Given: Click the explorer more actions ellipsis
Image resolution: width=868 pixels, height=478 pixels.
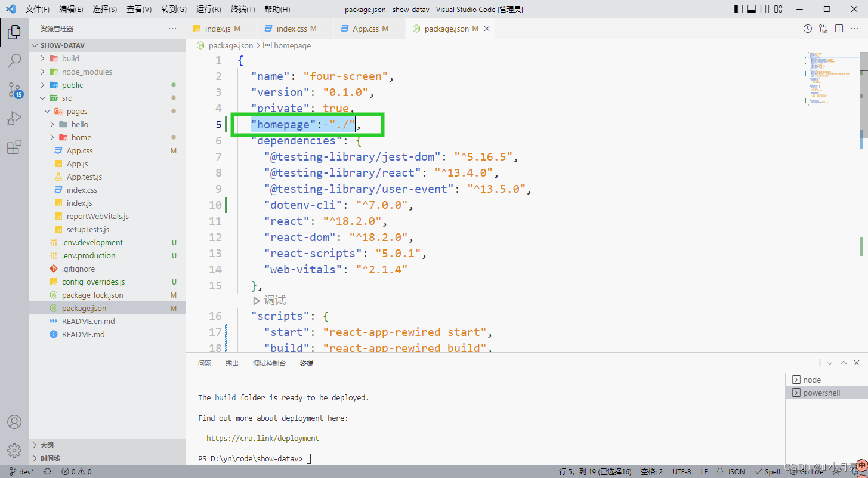Looking at the screenshot, I should pos(172,29).
